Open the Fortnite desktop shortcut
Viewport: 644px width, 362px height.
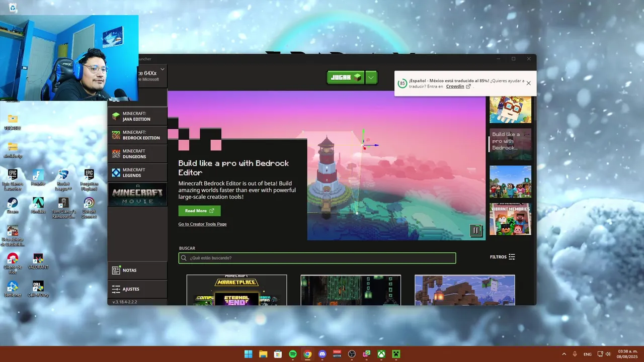click(x=38, y=177)
